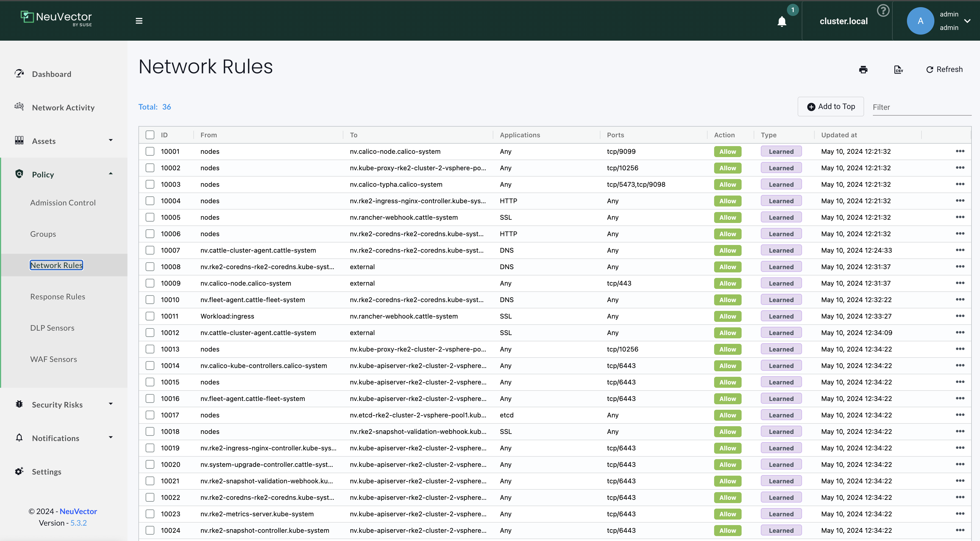Open Admission Control policy page
This screenshot has height=541, width=980.
(x=63, y=202)
